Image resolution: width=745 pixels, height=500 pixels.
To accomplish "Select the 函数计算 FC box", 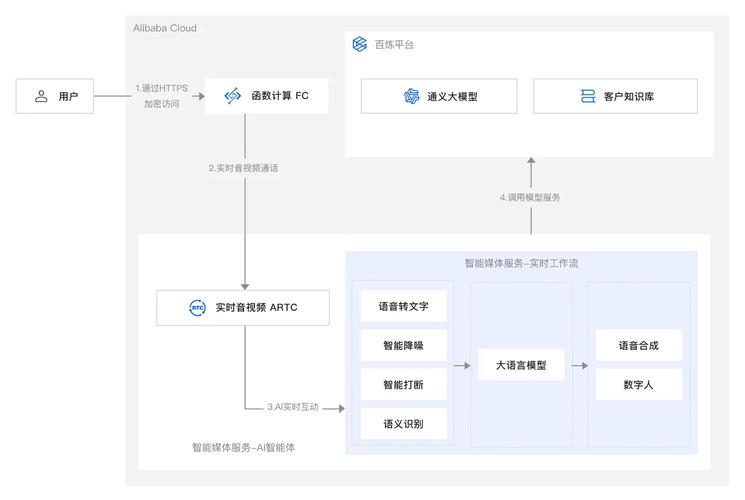I will 267,96.
